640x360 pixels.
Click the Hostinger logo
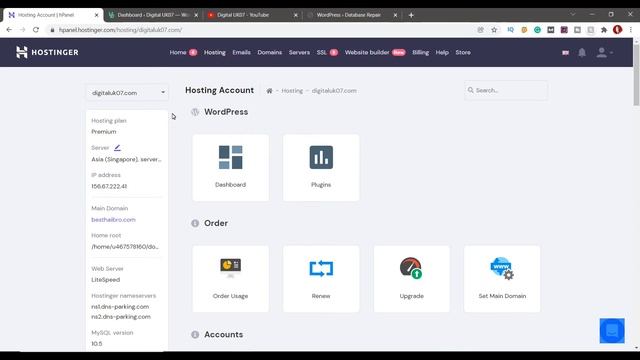(x=47, y=52)
